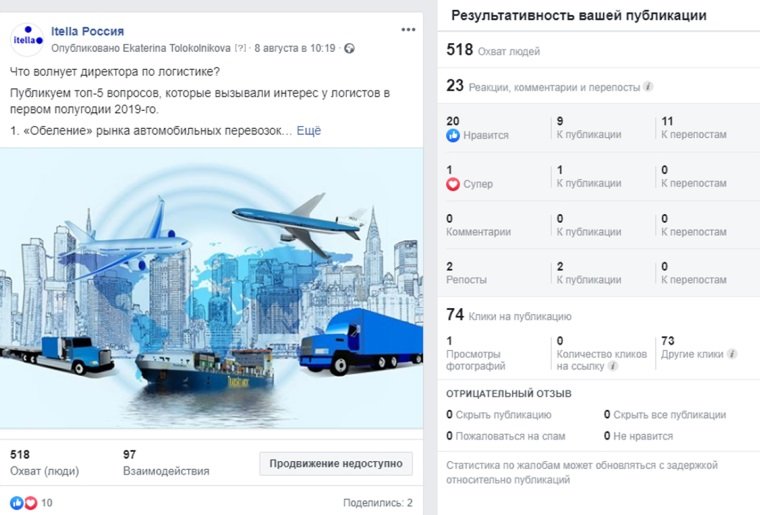This screenshot has width=760, height=515.
Task: Open author Ekaterina Tolokolnikova profile link
Action: 176,48
